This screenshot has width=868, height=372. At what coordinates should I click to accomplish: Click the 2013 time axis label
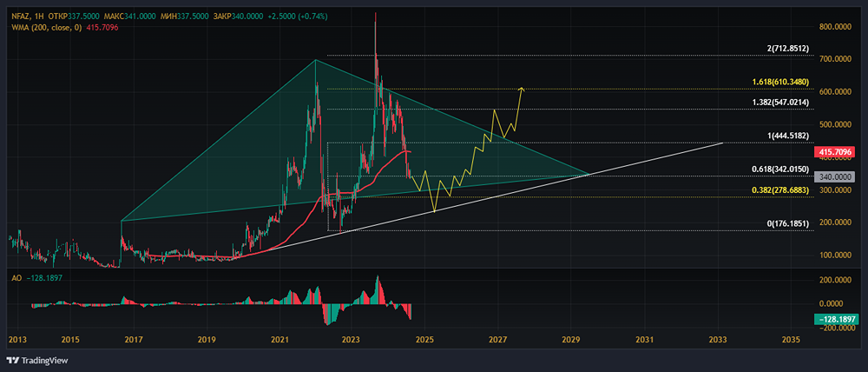[16, 339]
